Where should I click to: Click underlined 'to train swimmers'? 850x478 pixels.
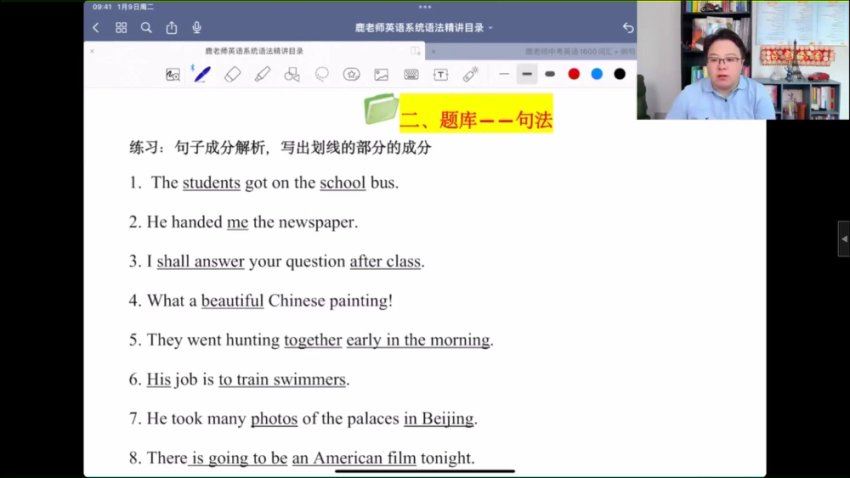282,379
